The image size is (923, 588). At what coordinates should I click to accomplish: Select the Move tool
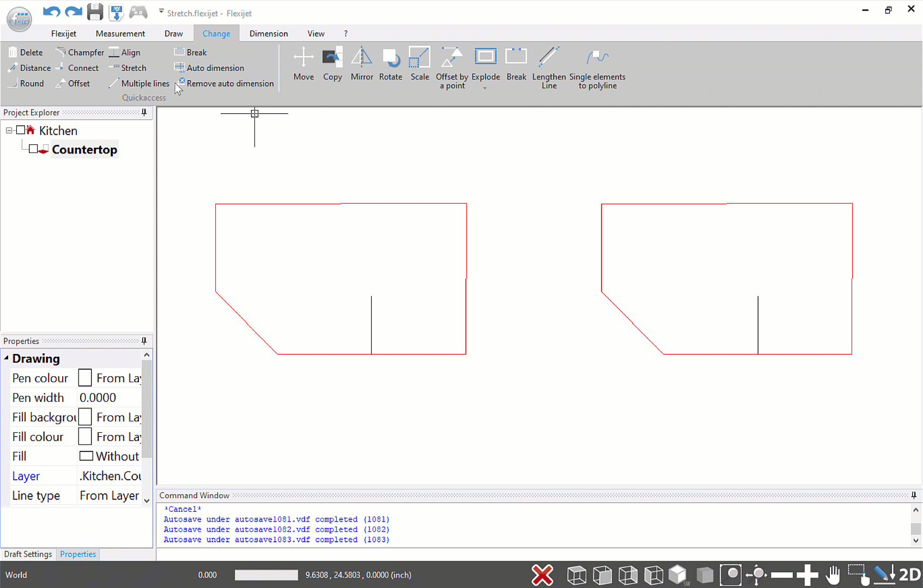[x=303, y=65]
